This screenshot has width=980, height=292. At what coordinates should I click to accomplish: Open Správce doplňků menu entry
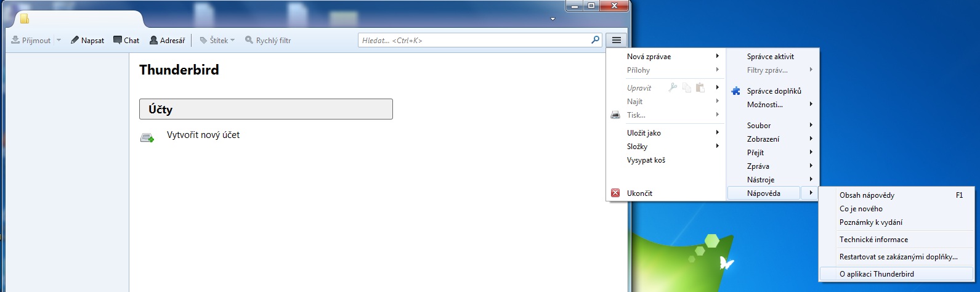click(x=772, y=91)
